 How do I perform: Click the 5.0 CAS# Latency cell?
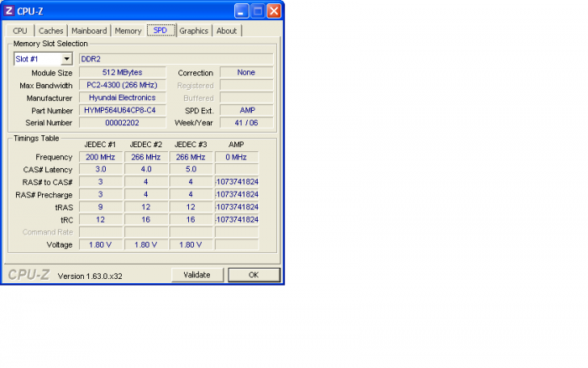pos(191,169)
